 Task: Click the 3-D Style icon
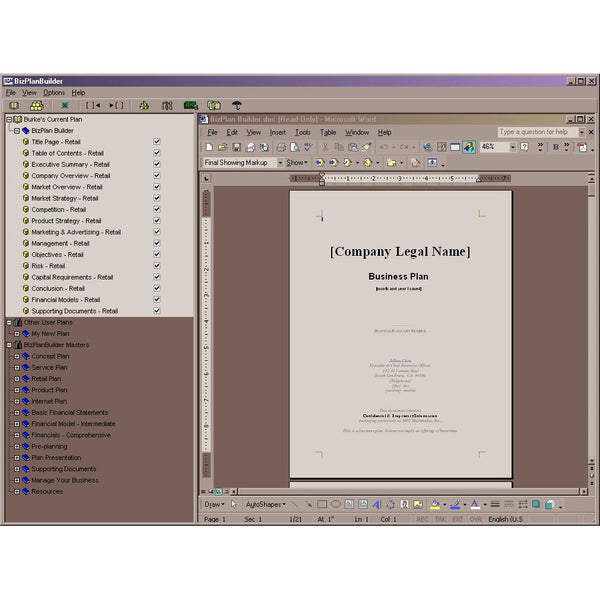(x=549, y=504)
